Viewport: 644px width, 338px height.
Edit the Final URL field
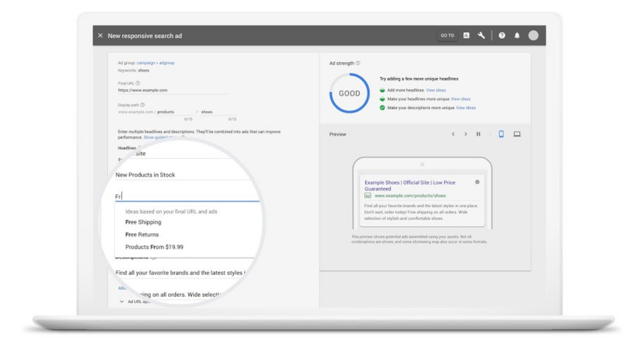(x=173, y=90)
